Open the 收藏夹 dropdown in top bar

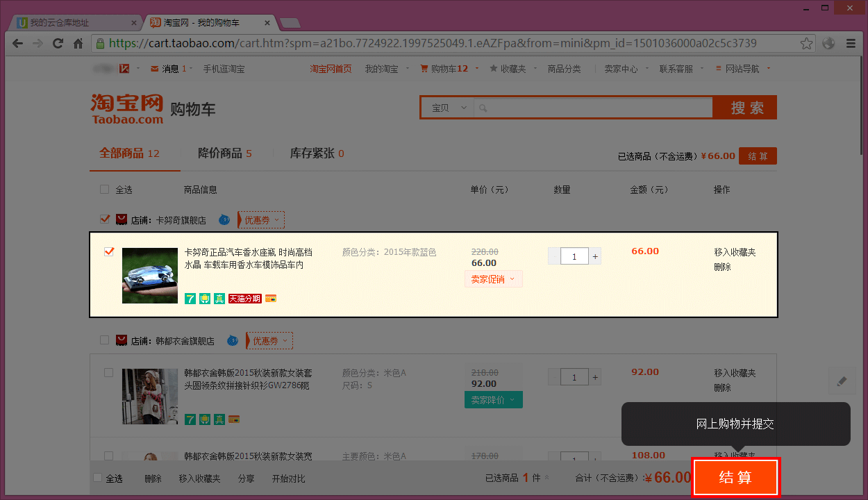point(512,69)
